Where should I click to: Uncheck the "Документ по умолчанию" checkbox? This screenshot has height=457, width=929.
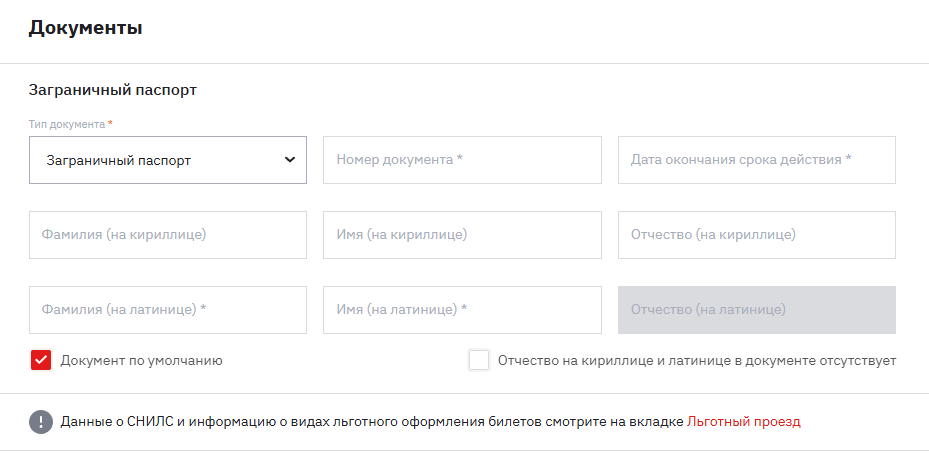click(41, 360)
